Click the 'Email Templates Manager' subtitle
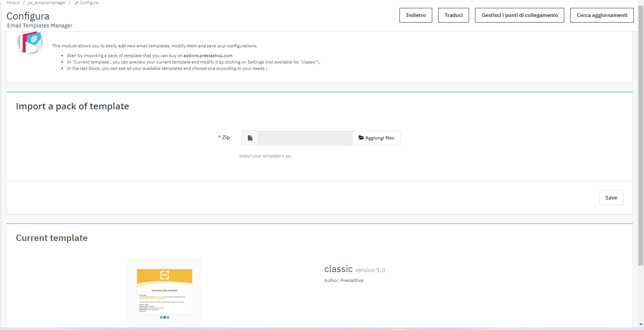 [39, 26]
